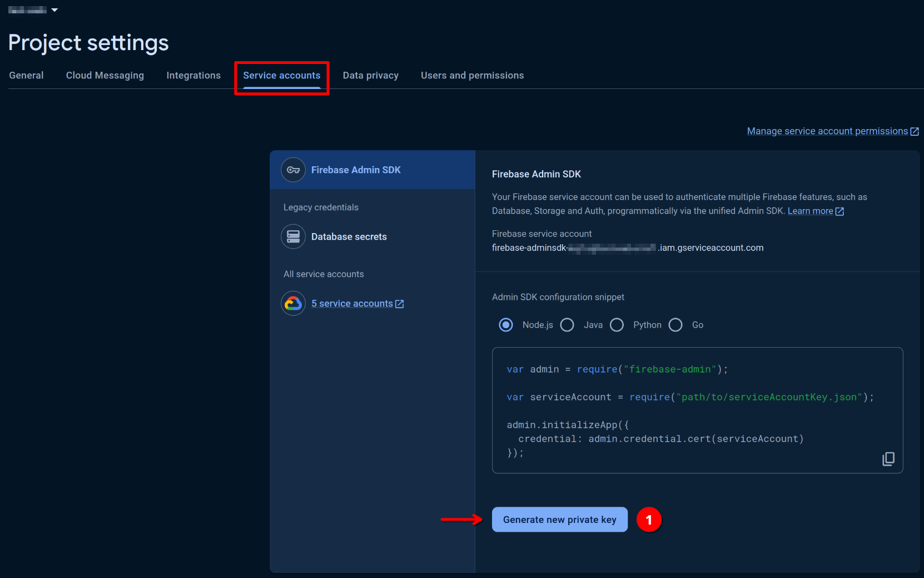The height and width of the screenshot is (578, 924).
Task: Click the Google Cloud logo icon
Action: coord(293,303)
